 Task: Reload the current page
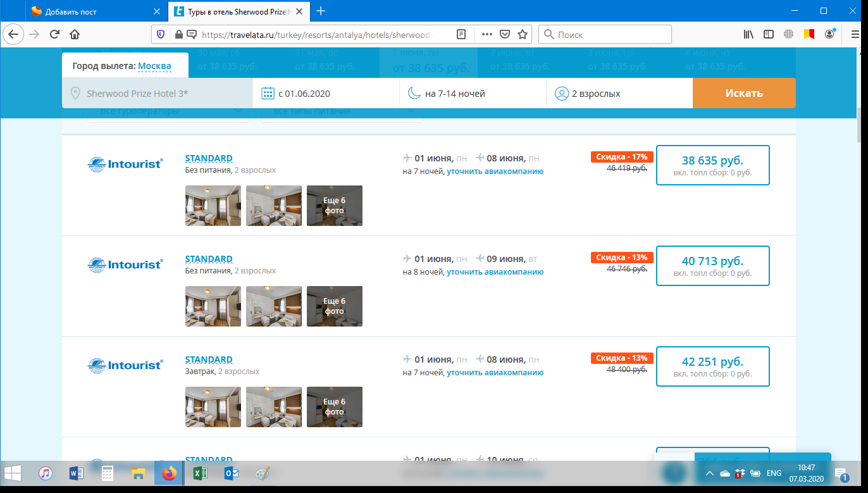(55, 34)
